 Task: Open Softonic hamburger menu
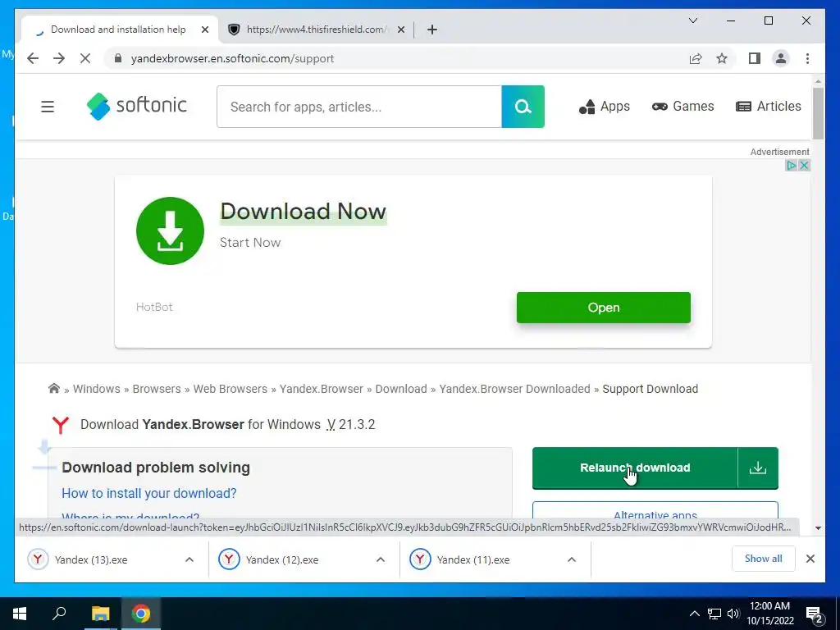click(48, 107)
